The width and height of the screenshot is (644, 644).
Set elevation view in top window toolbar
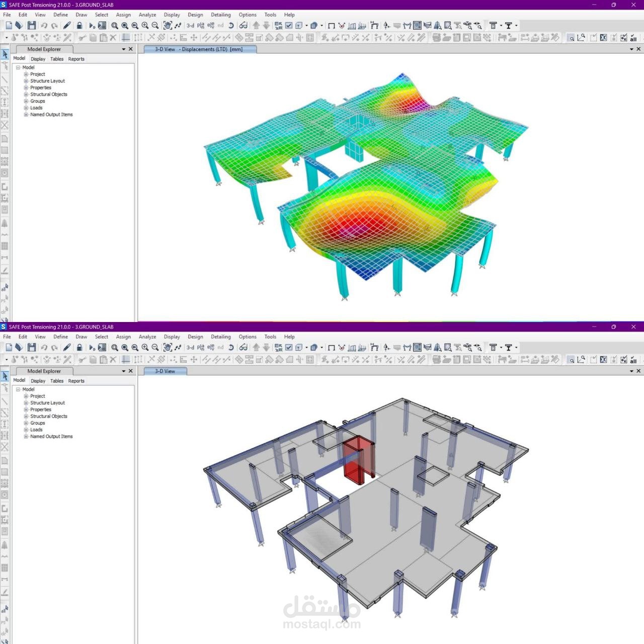coord(211,25)
